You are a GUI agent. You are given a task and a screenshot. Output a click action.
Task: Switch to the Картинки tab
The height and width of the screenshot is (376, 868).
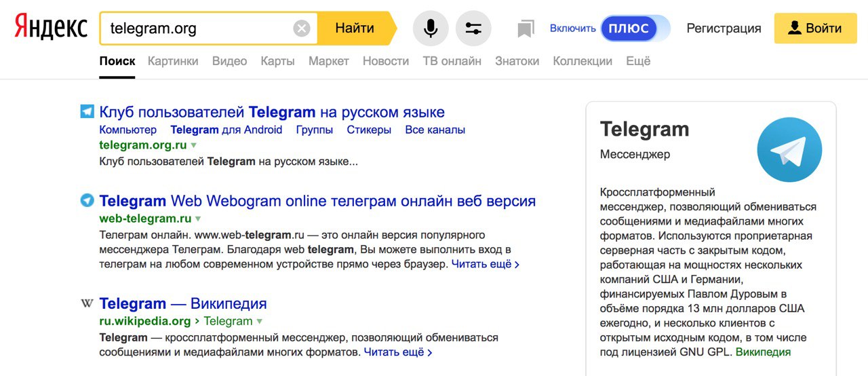pyautogui.click(x=173, y=61)
